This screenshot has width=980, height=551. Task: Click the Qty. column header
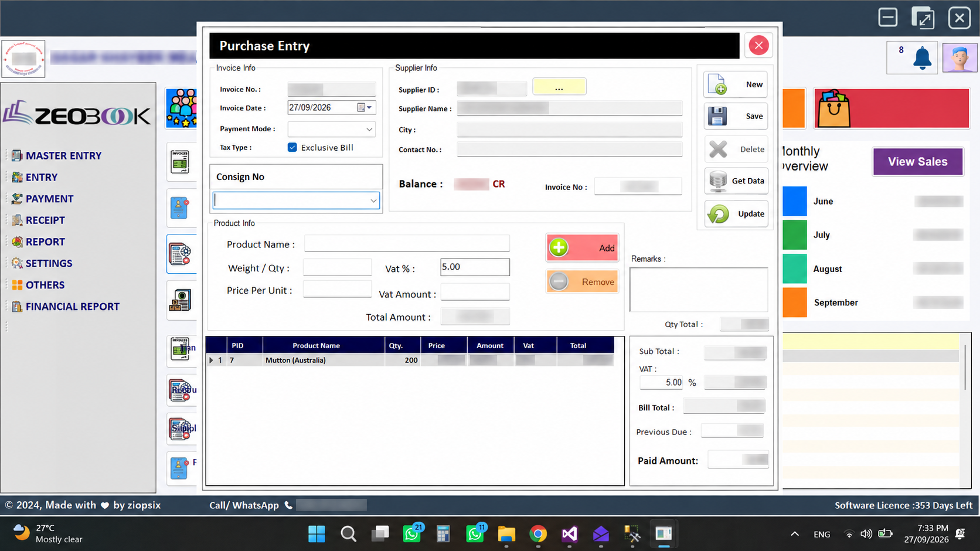(402, 346)
